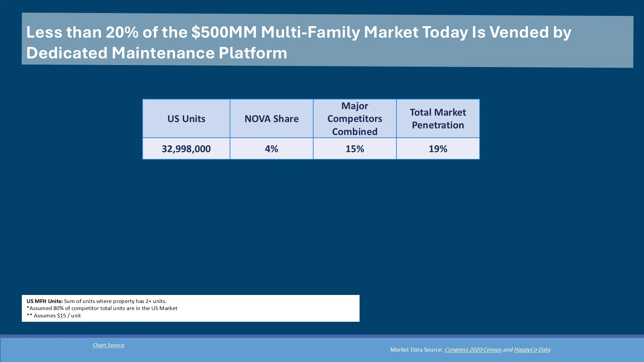
Task: Click the 15% competitors value cell
Action: tap(355, 149)
